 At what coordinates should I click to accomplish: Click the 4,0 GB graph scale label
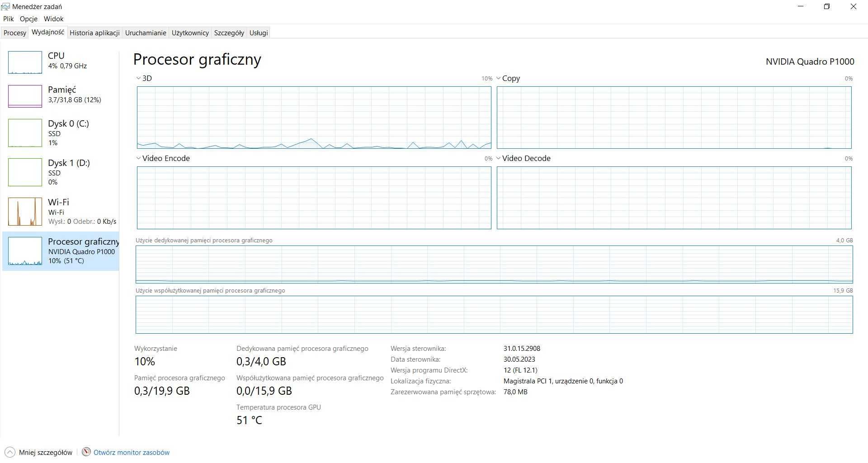pos(844,241)
